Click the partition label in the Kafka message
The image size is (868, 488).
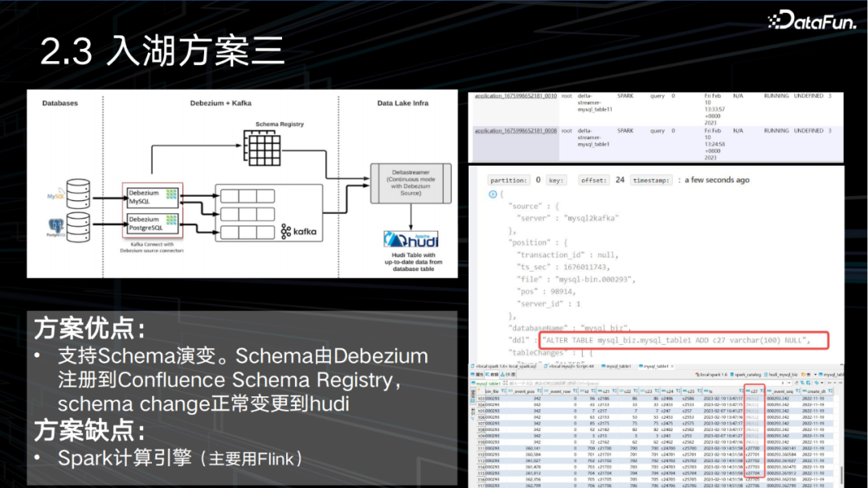pos(509,180)
